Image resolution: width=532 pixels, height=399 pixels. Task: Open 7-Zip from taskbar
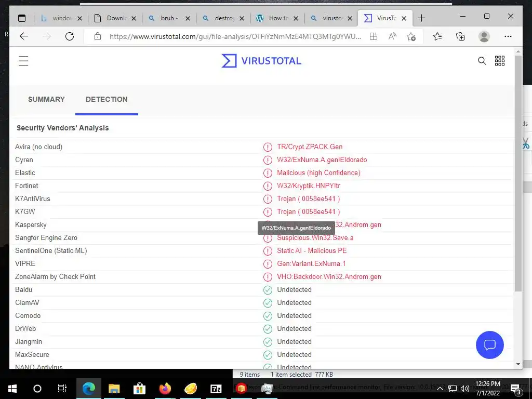tap(216, 389)
